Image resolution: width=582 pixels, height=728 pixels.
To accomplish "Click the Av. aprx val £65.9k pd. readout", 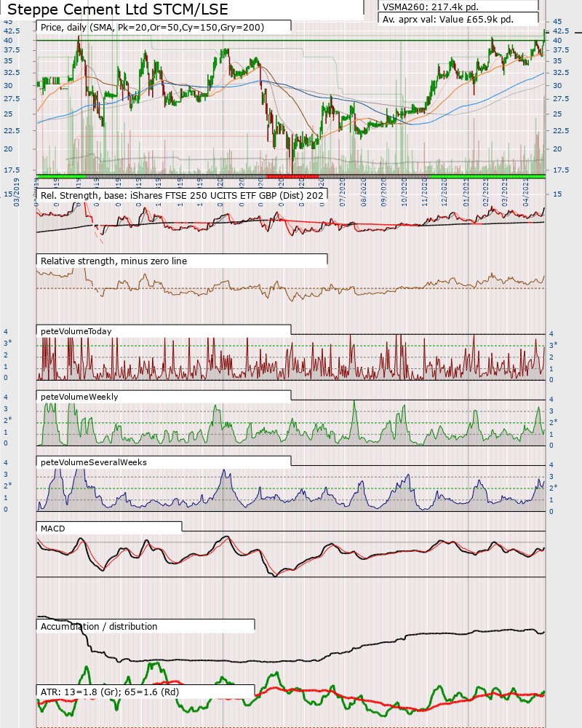I will pos(448,20).
